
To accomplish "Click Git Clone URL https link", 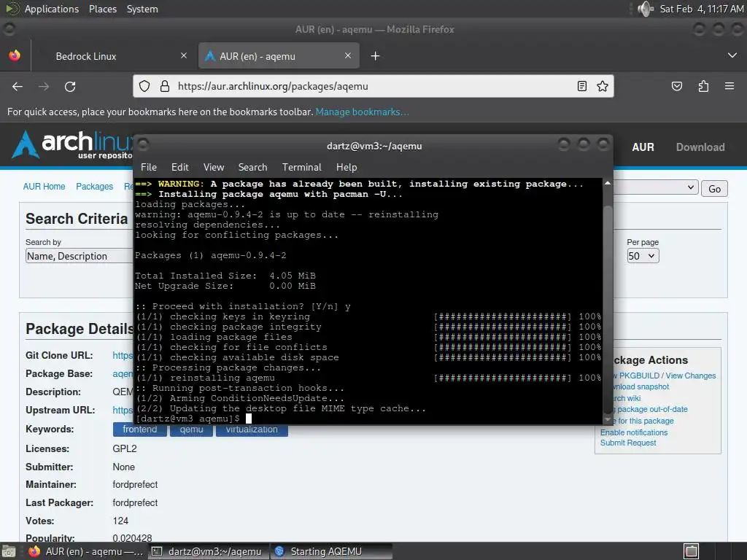I will [123, 355].
